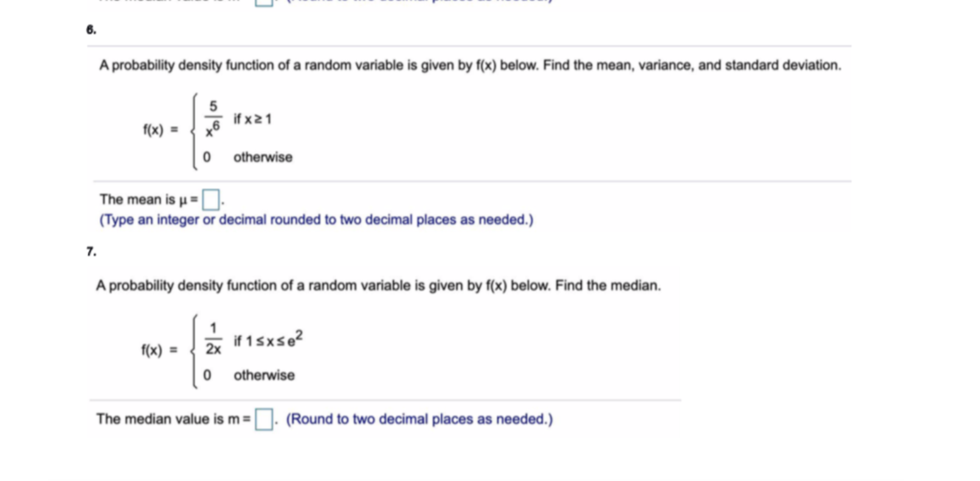
Task: Select the condition 'if 1 ≤ x ≤ e²'
Action: tap(267, 339)
